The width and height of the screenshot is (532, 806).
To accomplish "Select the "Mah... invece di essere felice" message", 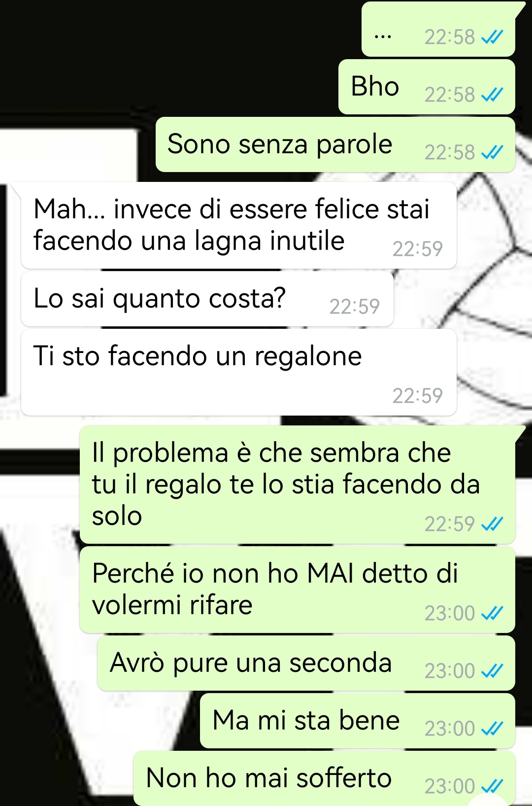I will [239, 225].
